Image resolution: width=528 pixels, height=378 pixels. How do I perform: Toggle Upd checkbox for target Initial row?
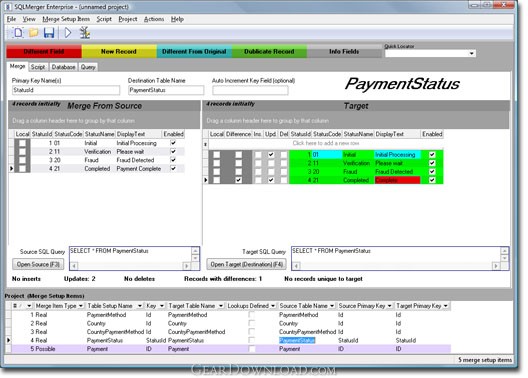(x=271, y=155)
